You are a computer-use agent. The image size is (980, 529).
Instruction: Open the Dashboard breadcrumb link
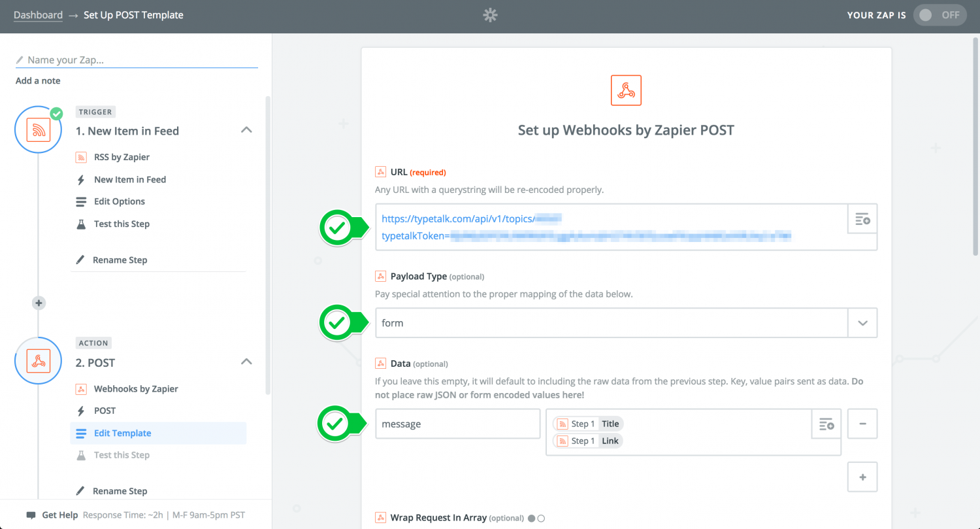[38, 14]
